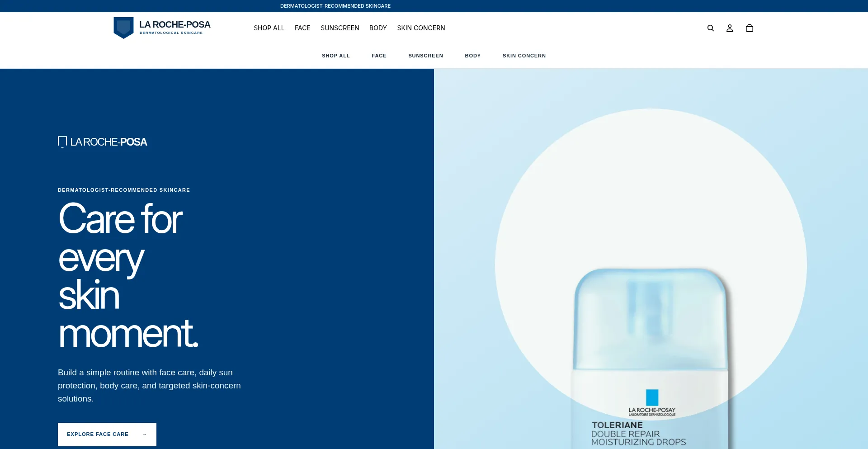Click 'Dermatological Skincare' tagline under logo
The height and width of the screenshot is (449, 868).
click(171, 33)
